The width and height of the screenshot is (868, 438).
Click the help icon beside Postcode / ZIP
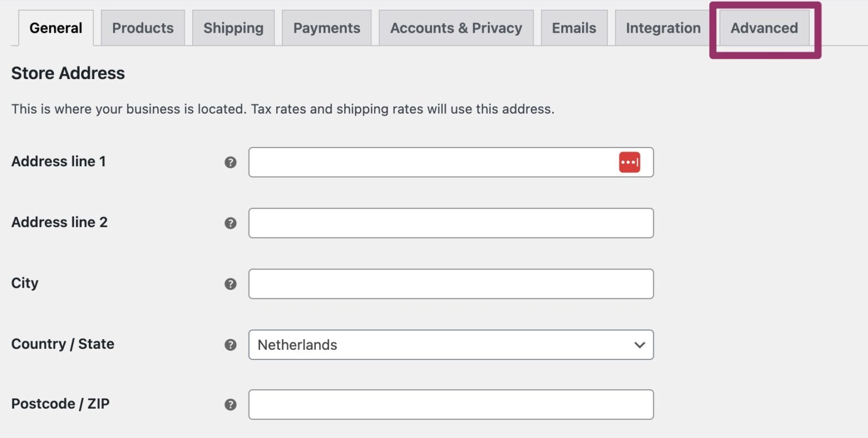(231, 404)
